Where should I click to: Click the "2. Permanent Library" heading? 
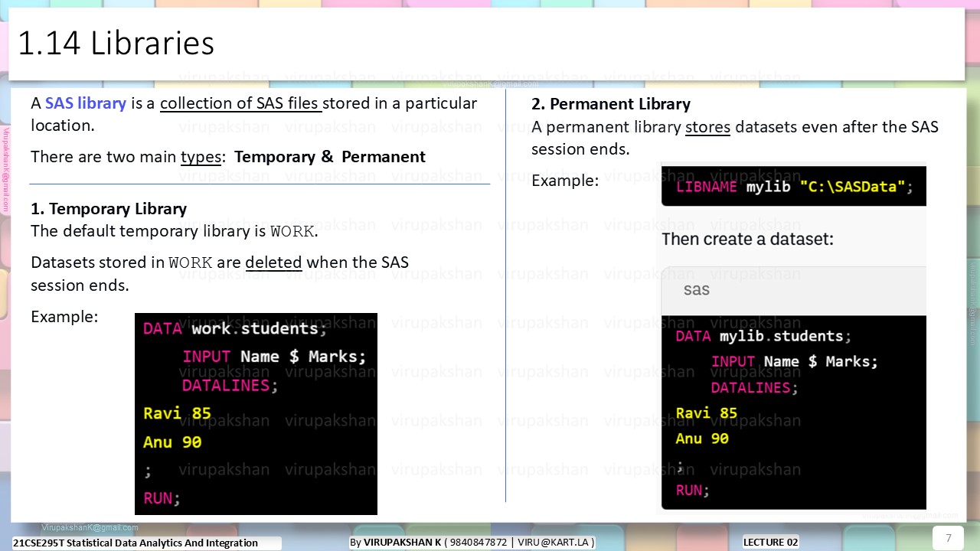(611, 104)
